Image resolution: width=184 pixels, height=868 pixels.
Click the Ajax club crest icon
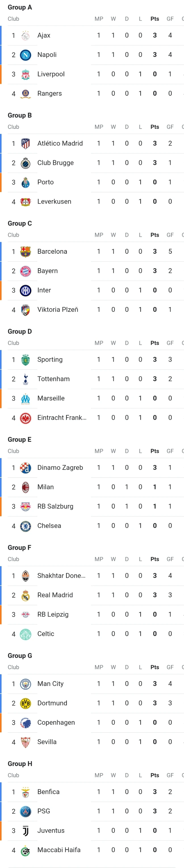[x=25, y=35]
